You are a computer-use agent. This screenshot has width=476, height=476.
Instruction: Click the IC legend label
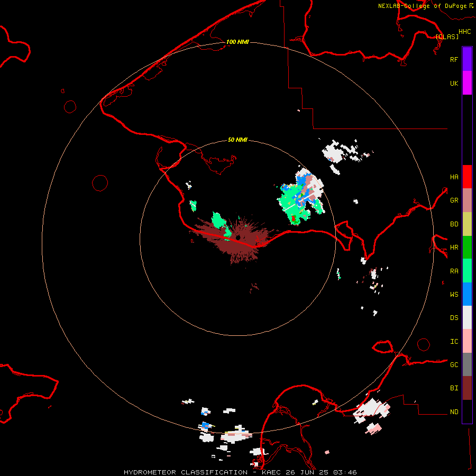pos(454,342)
